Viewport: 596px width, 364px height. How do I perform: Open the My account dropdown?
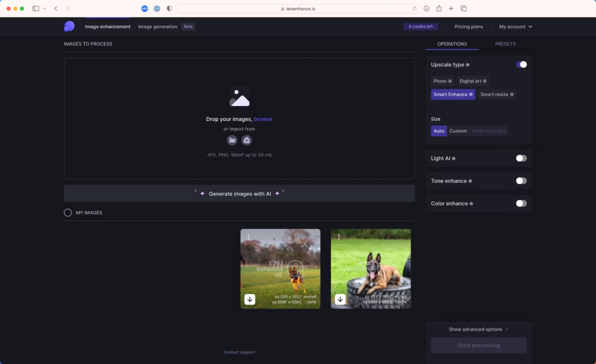[x=516, y=26]
